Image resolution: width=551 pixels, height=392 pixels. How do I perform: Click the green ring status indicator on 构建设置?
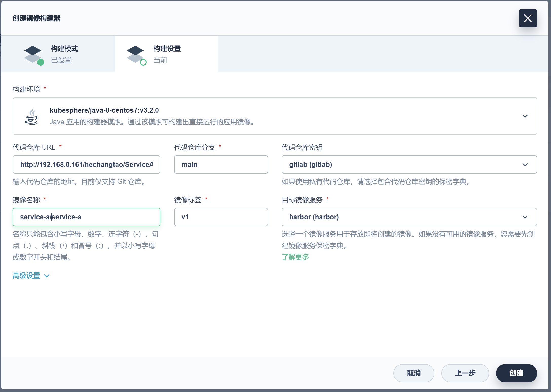[143, 62]
